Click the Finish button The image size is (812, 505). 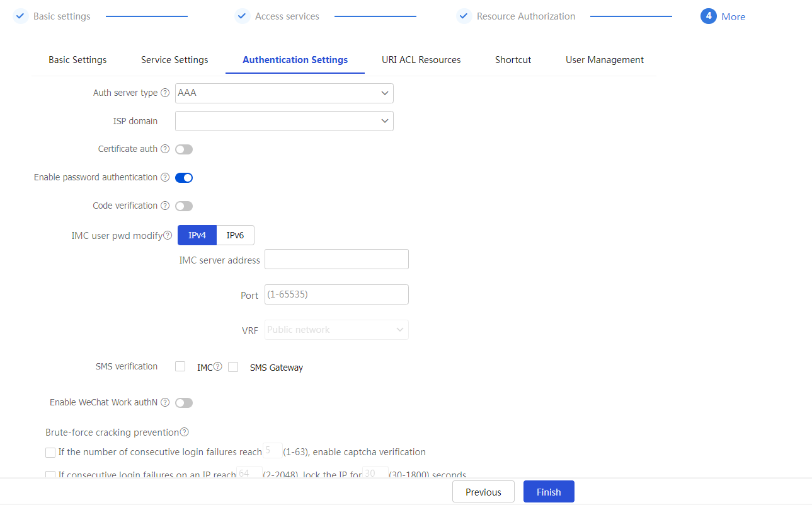(x=549, y=492)
